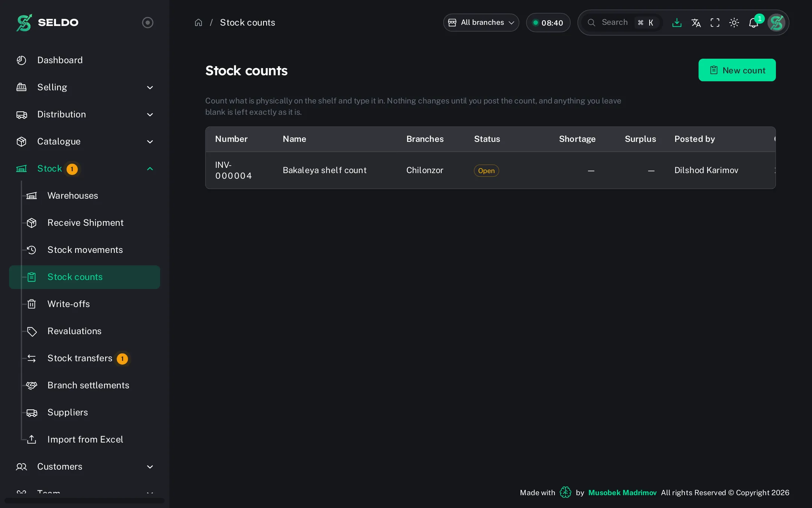Image resolution: width=812 pixels, height=508 pixels.
Task: Follow the Musobek Madrimov footer link
Action: coord(622,493)
